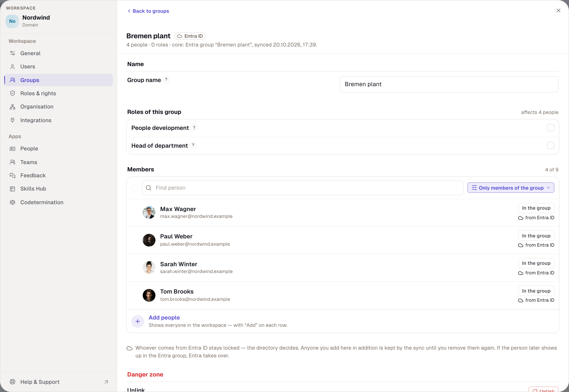Click the Groups sidebar icon

pos(13,80)
